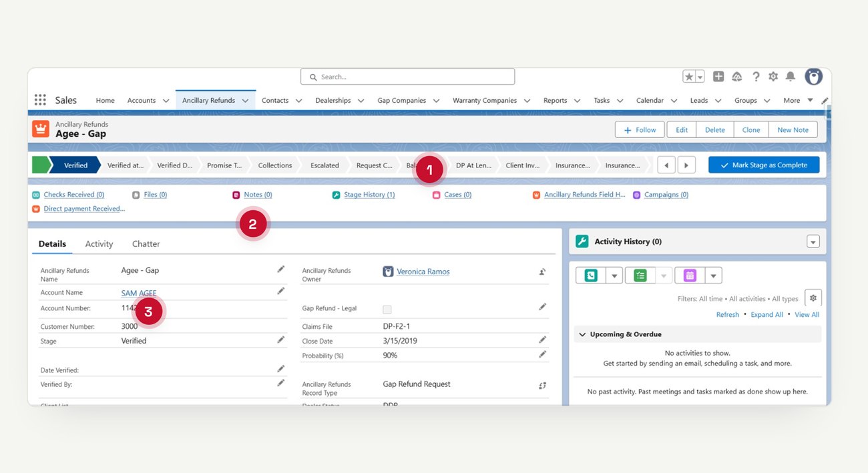This screenshot has width=868, height=473.
Task: Edit Ancillary Refunds Name with pencil icon
Action: click(281, 269)
